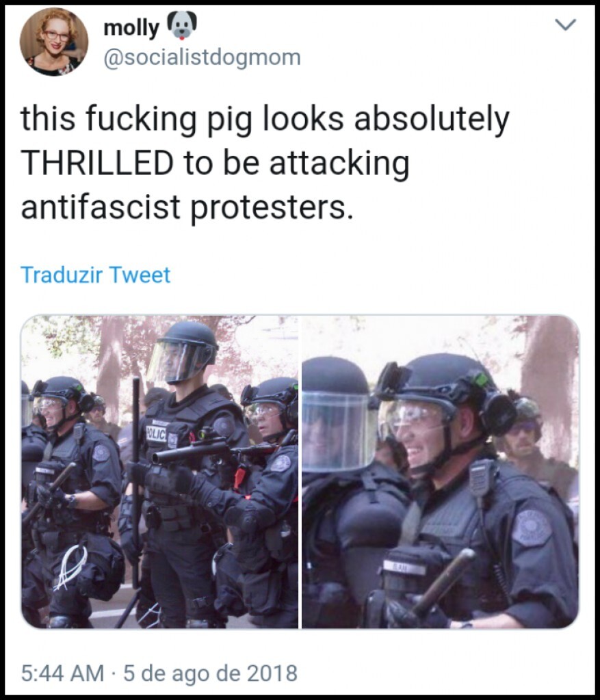Viewport: 600px width, 700px height.
Task: Open the right close-up photo
Action: tap(441, 472)
